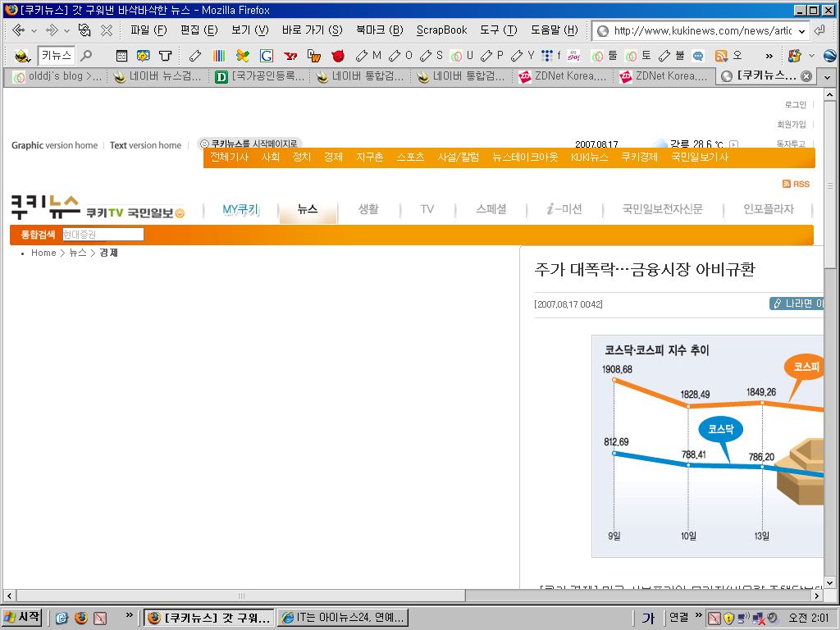Open the ScrapBook menu
Viewport: 840px width, 630px height.
pyautogui.click(x=442, y=30)
